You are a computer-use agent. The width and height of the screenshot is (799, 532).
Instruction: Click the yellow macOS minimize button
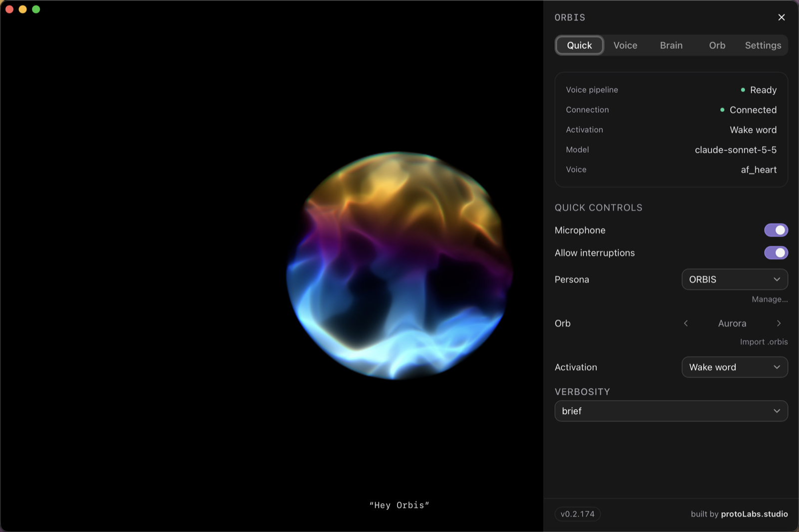tap(22, 9)
